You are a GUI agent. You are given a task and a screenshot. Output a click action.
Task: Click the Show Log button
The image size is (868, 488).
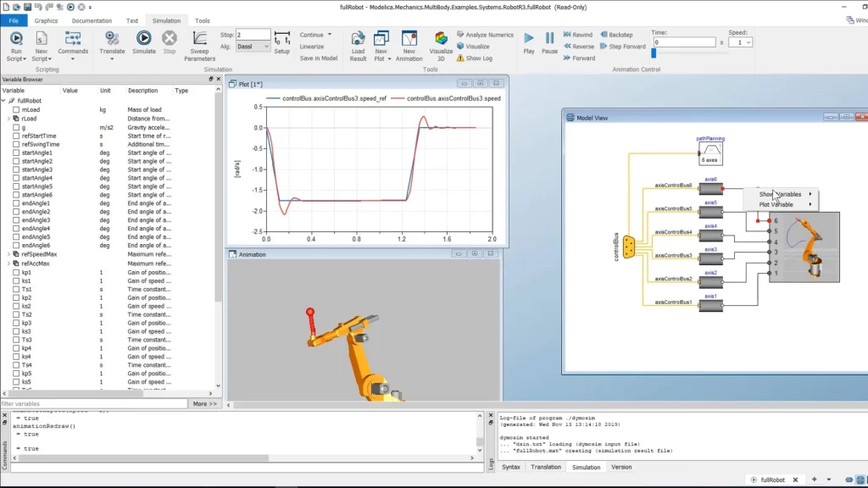point(478,58)
